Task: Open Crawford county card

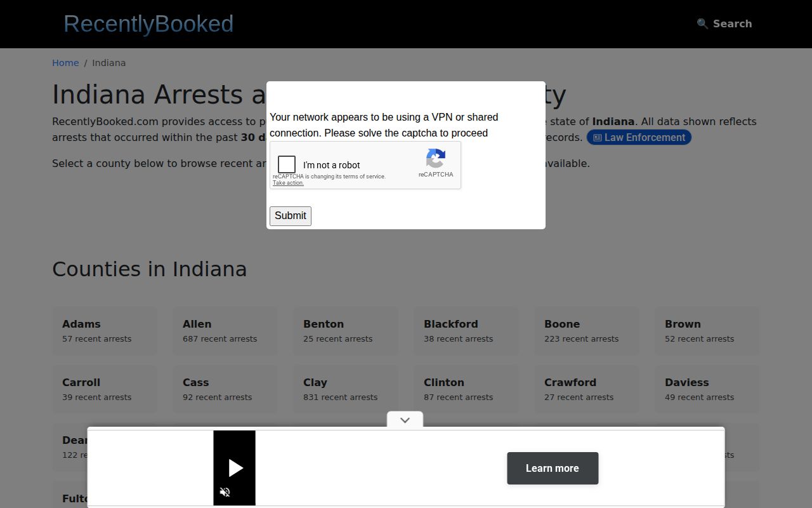Action: click(587, 389)
